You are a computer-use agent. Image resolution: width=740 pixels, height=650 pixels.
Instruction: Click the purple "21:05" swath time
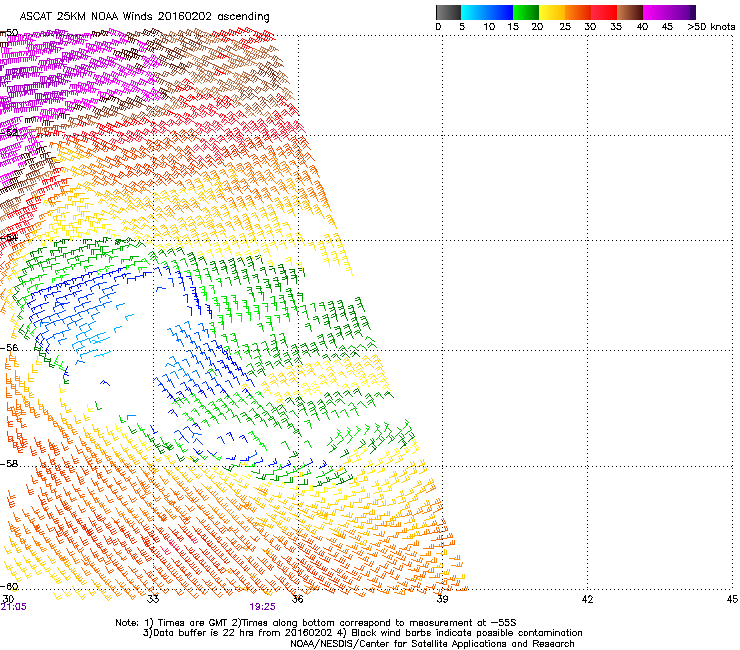click(14, 607)
